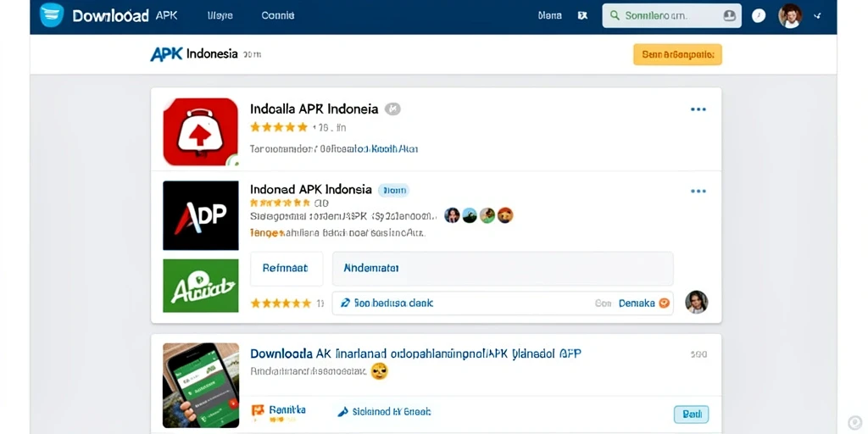Screen dimensions: 868x434
Task: Open three-dot menu for Indoned APK Indonsia
Action: (698, 191)
